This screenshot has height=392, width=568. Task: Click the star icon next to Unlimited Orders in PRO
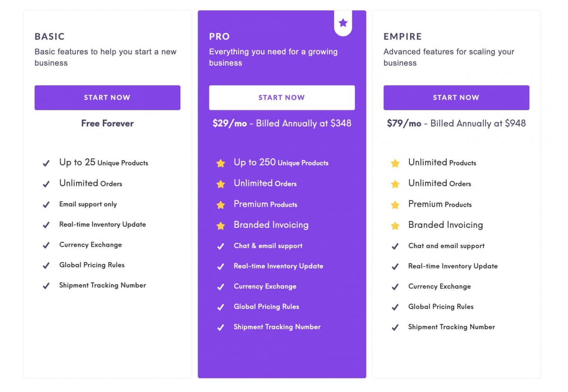point(221,184)
